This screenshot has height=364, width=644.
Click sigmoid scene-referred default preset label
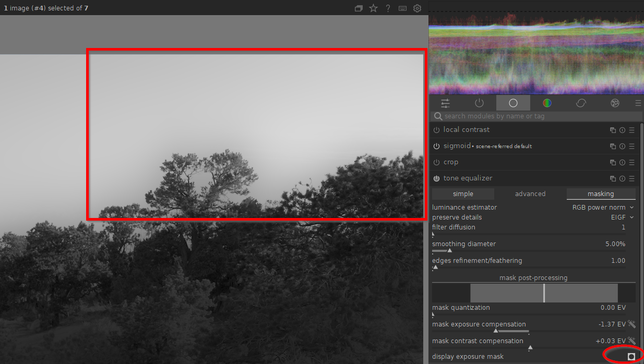click(x=504, y=147)
